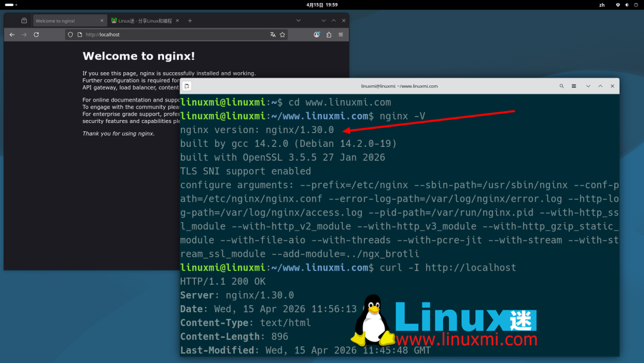Viewport: 644px width, 363px height.
Task: Reload the localhost page in the browser
Action: pos(36,34)
